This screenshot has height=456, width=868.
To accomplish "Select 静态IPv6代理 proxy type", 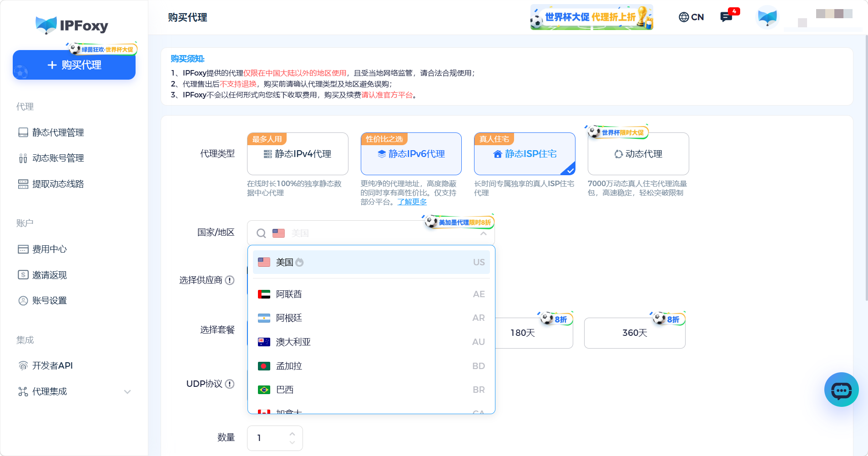I will point(411,154).
